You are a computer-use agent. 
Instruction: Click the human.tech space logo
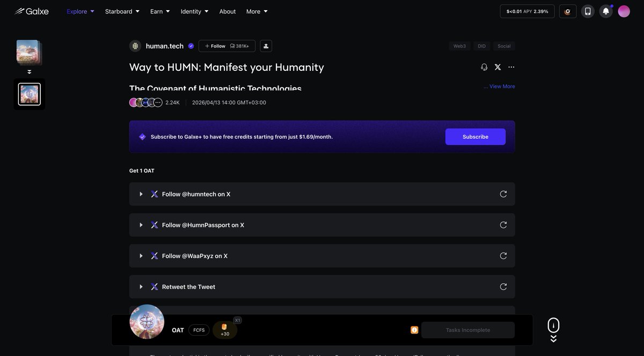tap(135, 46)
